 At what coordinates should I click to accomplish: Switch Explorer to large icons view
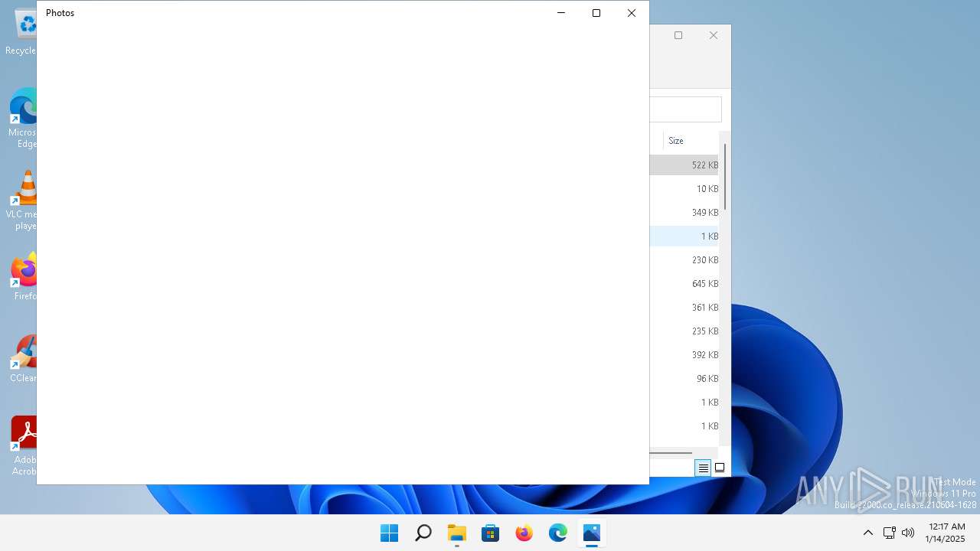pos(720,468)
